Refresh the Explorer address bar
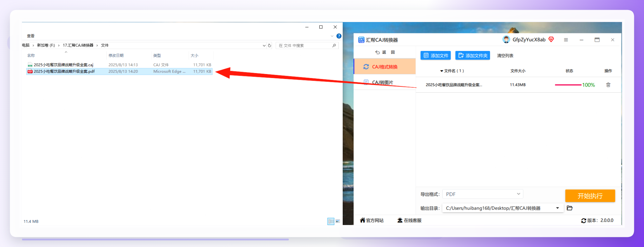 pos(270,45)
